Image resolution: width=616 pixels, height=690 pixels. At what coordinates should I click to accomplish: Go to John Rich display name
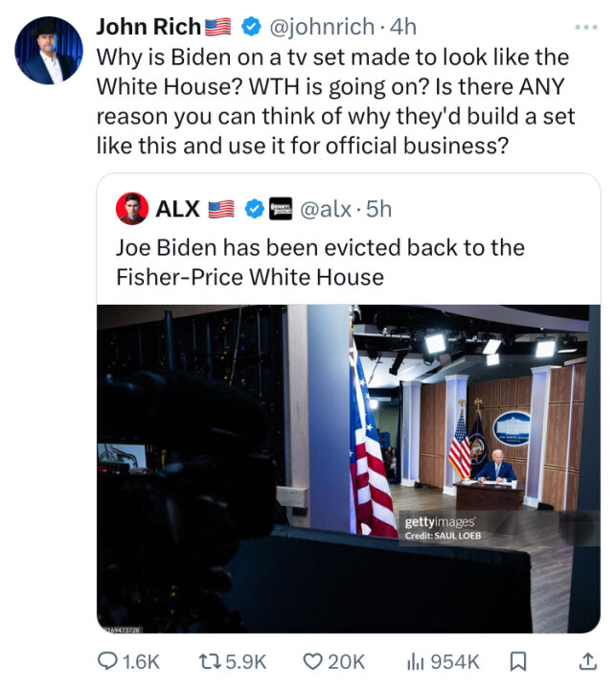tap(148, 27)
